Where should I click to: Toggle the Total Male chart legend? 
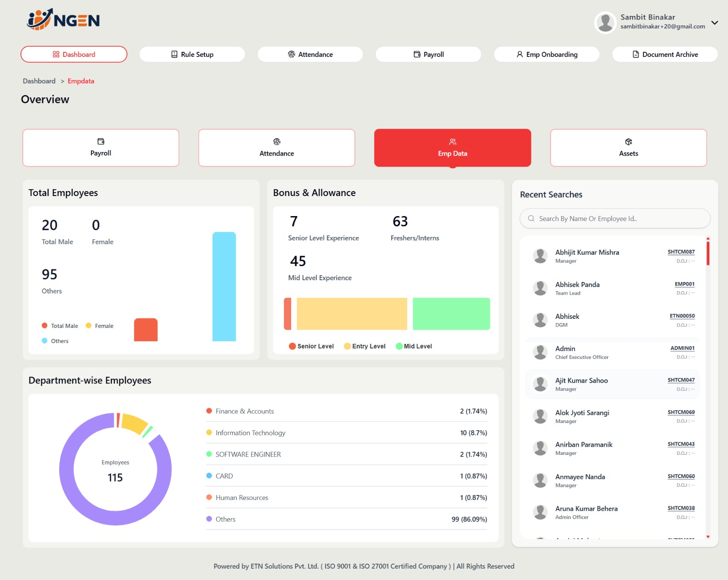pyautogui.click(x=60, y=326)
